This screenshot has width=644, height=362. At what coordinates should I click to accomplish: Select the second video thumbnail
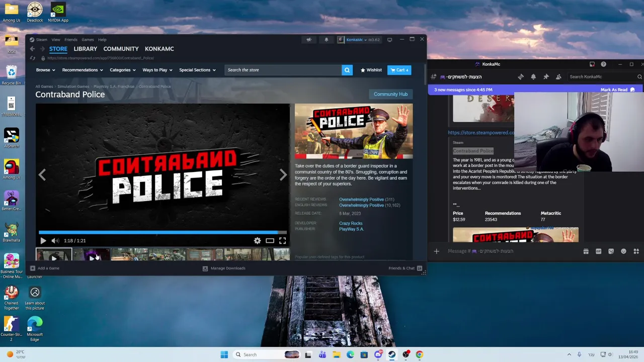(x=92, y=255)
